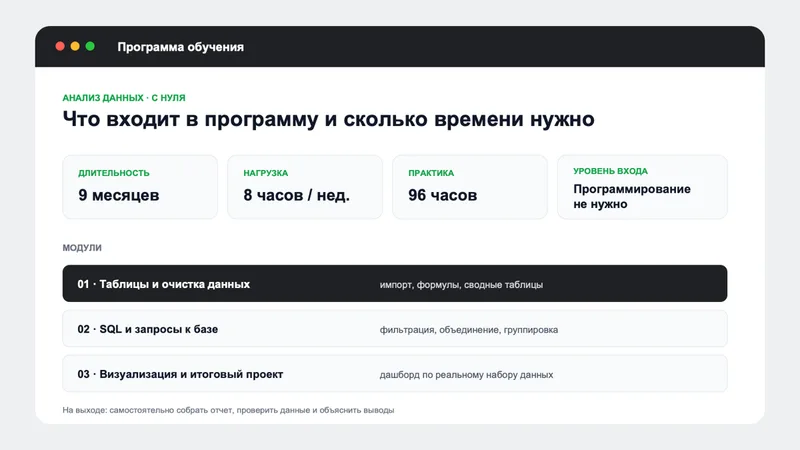Click the green maximize window dot

[90, 46]
